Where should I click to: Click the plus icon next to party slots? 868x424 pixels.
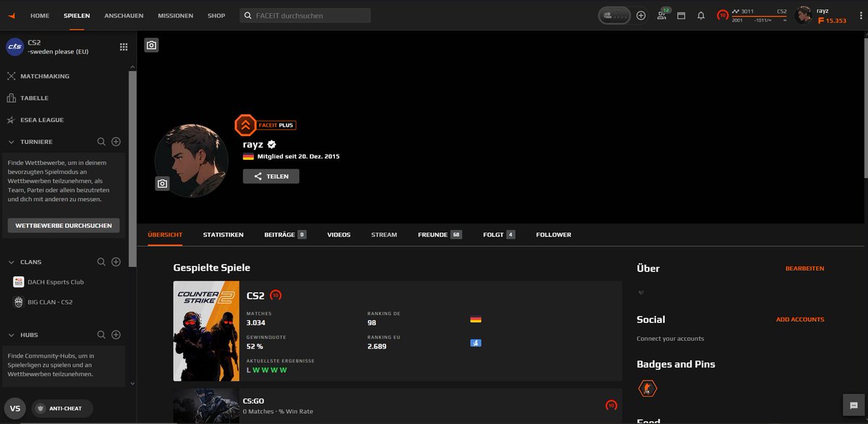coord(641,15)
